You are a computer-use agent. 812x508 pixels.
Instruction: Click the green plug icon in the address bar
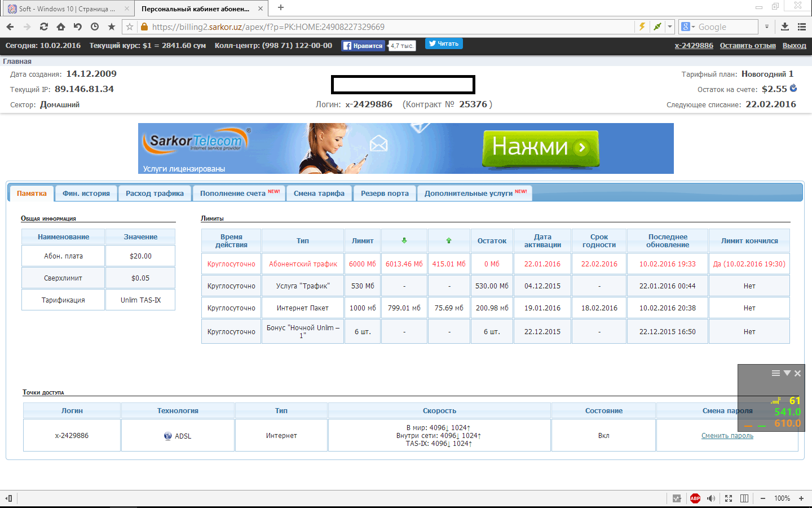[657, 27]
